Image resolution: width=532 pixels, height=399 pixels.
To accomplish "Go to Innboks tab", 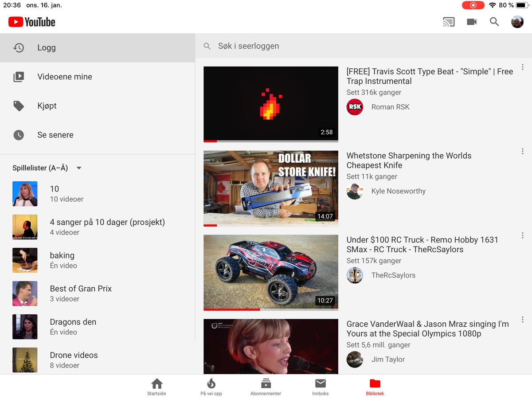I will point(320,387).
